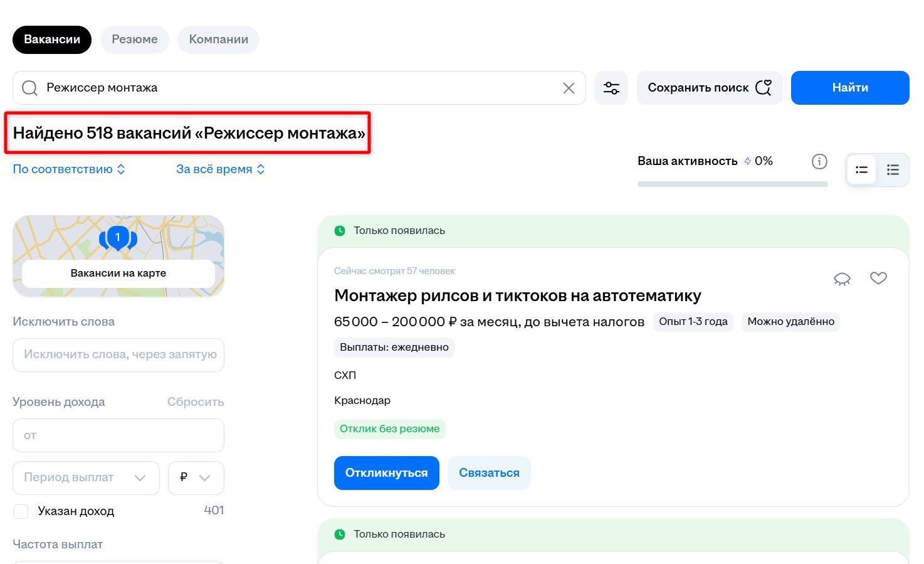Click the map thumbnail
The width and height of the screenshot is (924, 564).
[118, 256]
